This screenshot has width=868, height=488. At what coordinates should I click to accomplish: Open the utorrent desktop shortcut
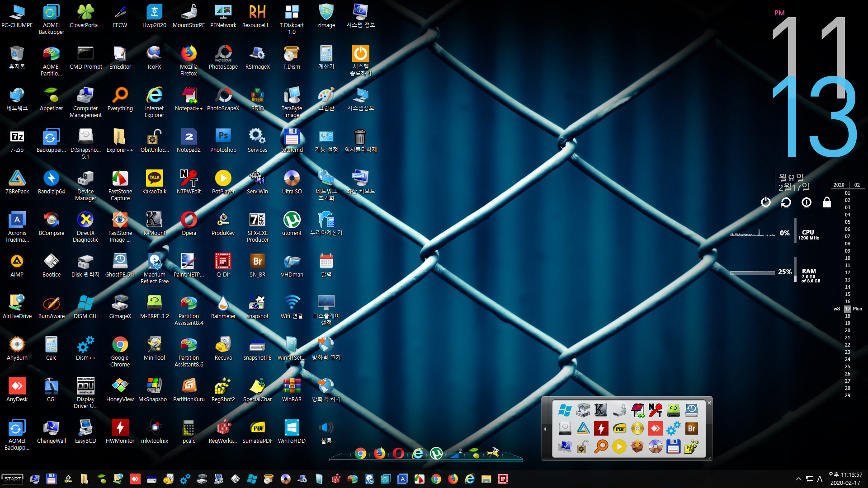292,224
